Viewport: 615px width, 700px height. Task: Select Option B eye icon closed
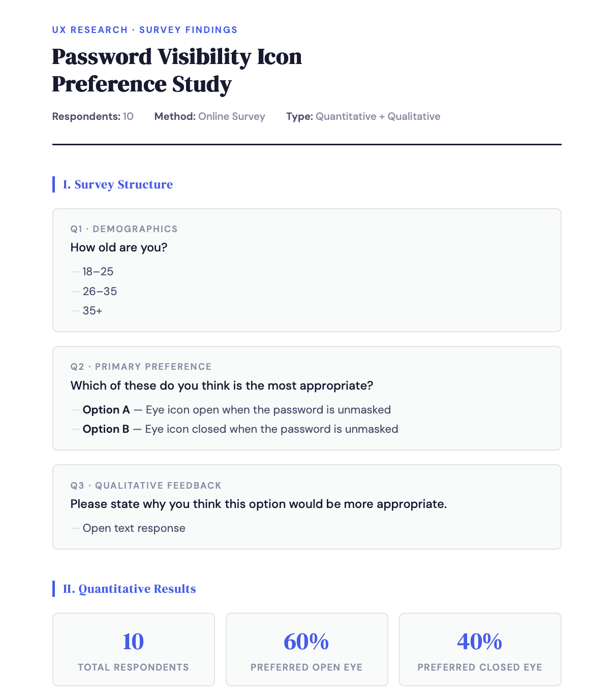tap(240, 429)
